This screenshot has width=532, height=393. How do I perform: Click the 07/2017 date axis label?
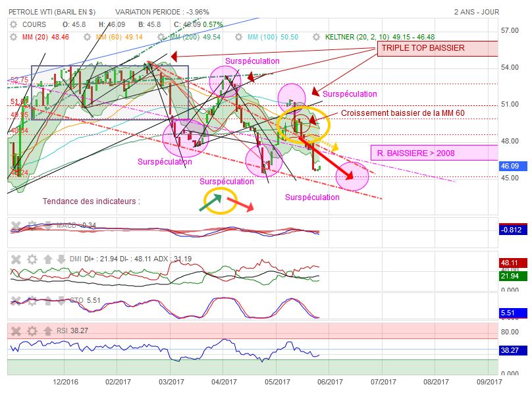(383, 382)
